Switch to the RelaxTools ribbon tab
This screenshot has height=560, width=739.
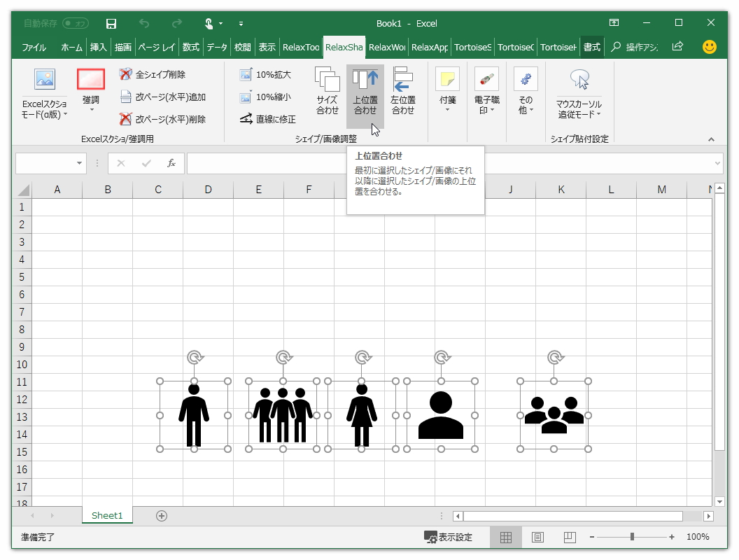(301, 48)
